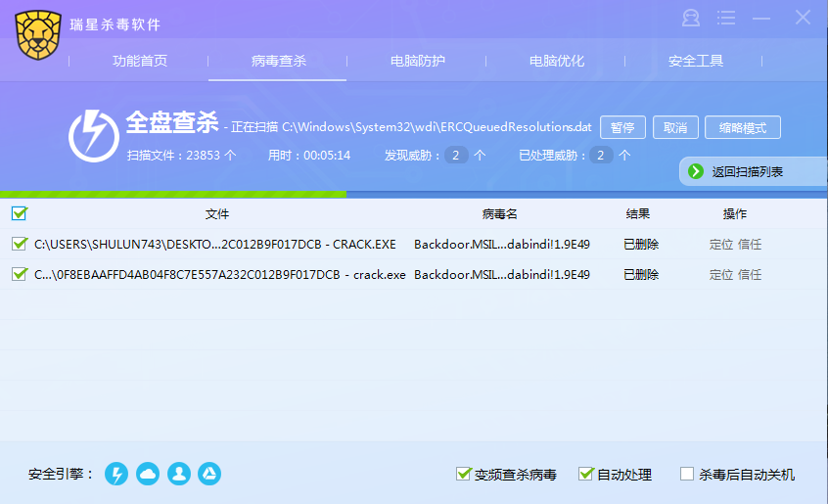Screen dimensions: 828x504
Task: Click the 瑞星杀毒软件 title text
Action: coord(115,24)
